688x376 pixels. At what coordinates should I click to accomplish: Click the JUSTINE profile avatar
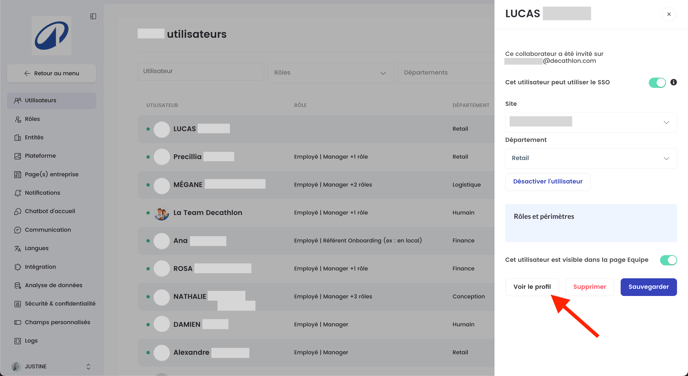[16, 366]
